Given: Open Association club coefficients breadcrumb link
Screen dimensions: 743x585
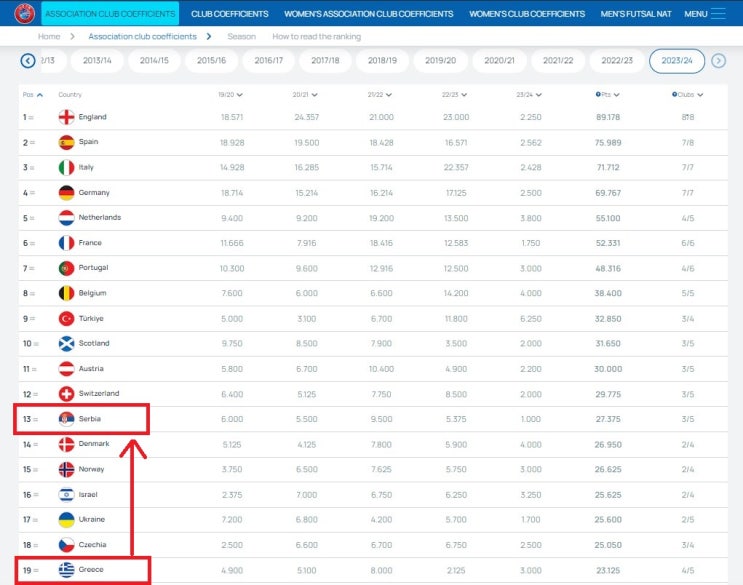Looking at the screenshot, I should [142, 36].
